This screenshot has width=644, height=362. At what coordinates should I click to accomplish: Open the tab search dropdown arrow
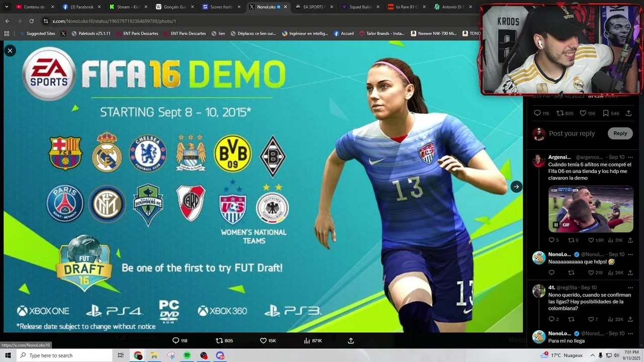7,7
